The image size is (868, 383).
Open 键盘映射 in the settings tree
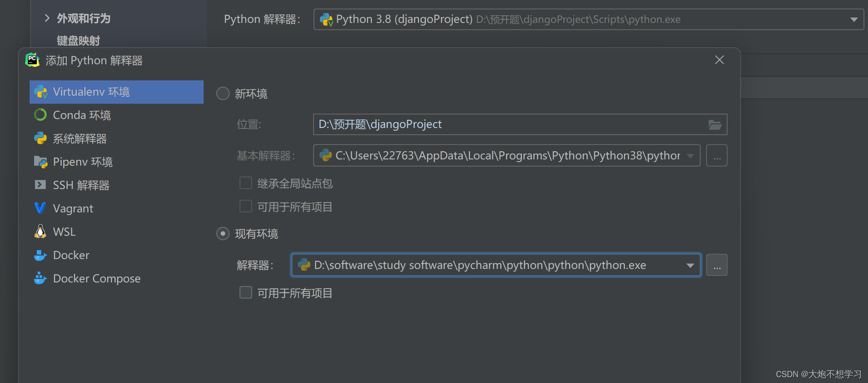click(79, 41)
